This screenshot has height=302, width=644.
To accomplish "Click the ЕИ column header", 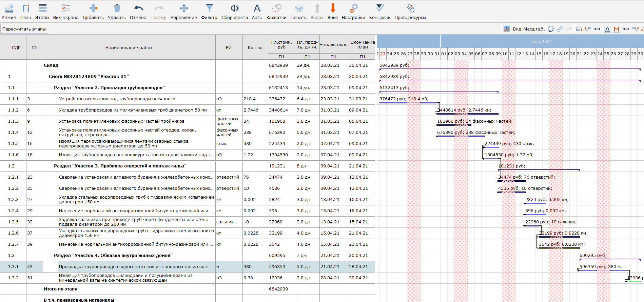I will click(x=229, y=47).
